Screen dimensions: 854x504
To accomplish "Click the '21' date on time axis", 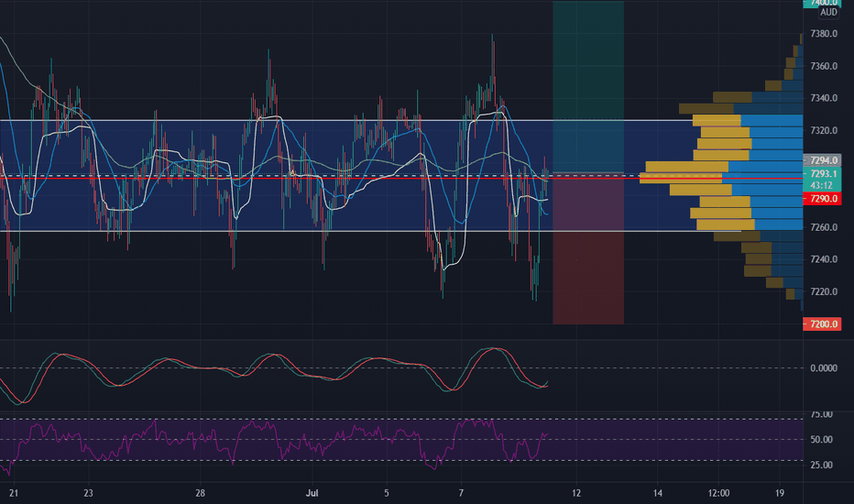I will [14, 493].
